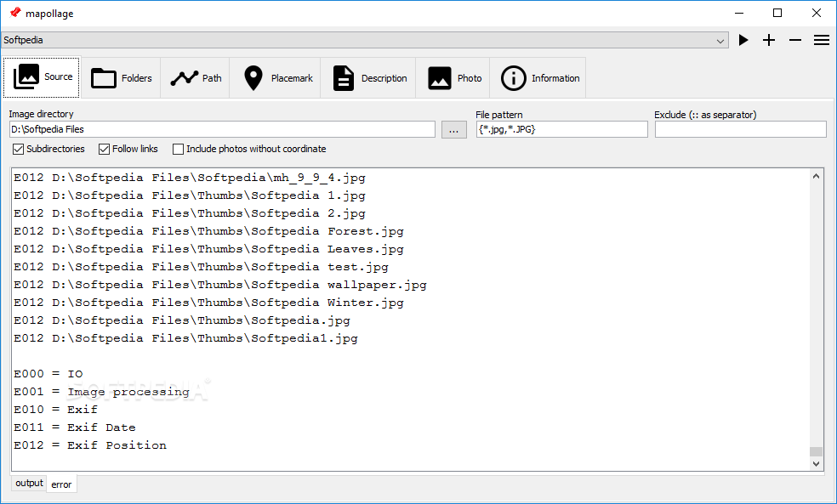This screenshot has height=504, width=837.
Task: Click the Softpedia wallpaper.jpg error line
Action: pos(220,285)
